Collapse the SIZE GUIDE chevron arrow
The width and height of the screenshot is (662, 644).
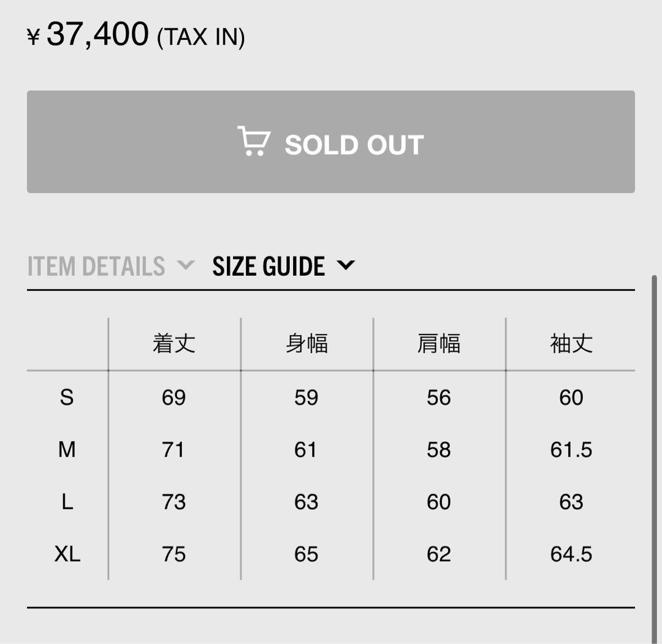[x=346, y=265]
